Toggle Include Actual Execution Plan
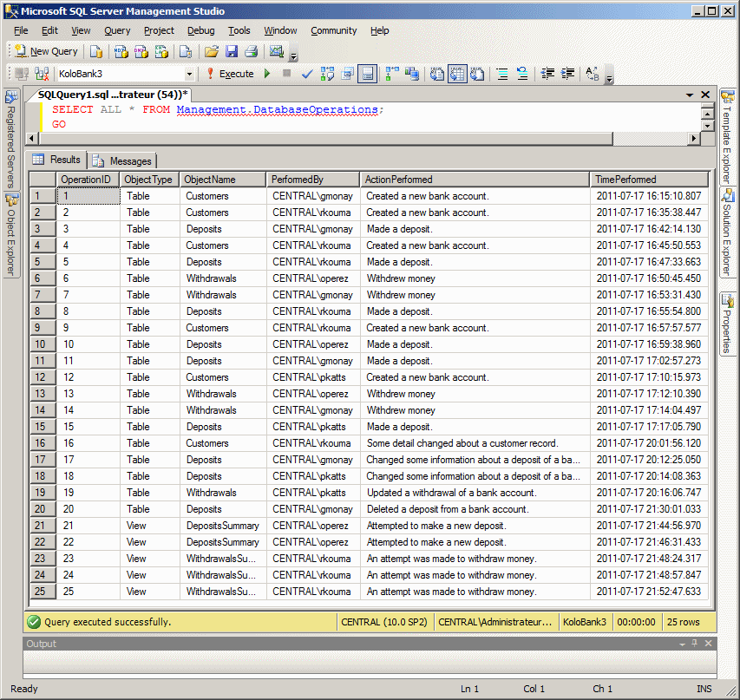The height and width of the screenshot is (700, 740). (x=392, y=74)
